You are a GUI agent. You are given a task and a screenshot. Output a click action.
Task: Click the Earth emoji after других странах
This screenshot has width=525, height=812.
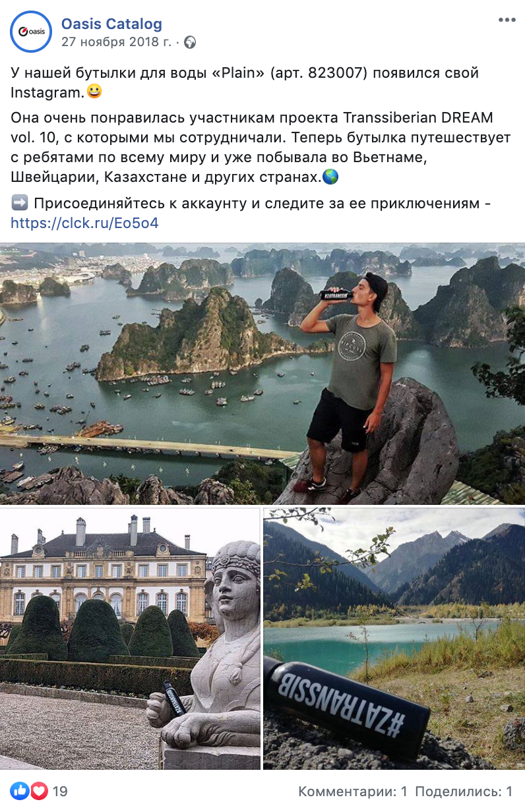331,177
